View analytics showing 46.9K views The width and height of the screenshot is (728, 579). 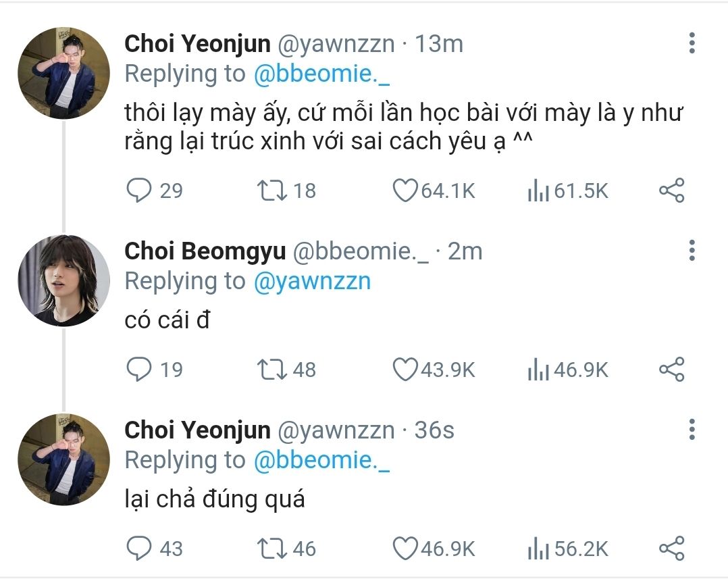pyautogui.click(x=538, y=370)
